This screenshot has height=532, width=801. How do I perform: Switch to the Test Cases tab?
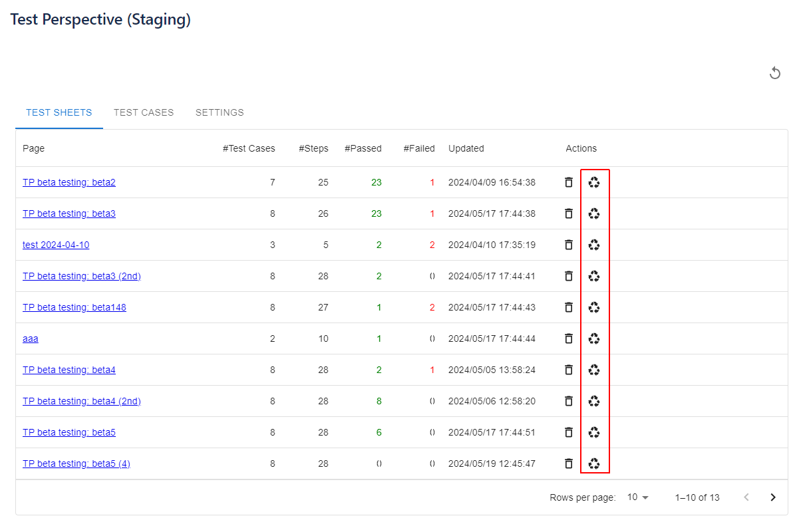pos(144,112)
